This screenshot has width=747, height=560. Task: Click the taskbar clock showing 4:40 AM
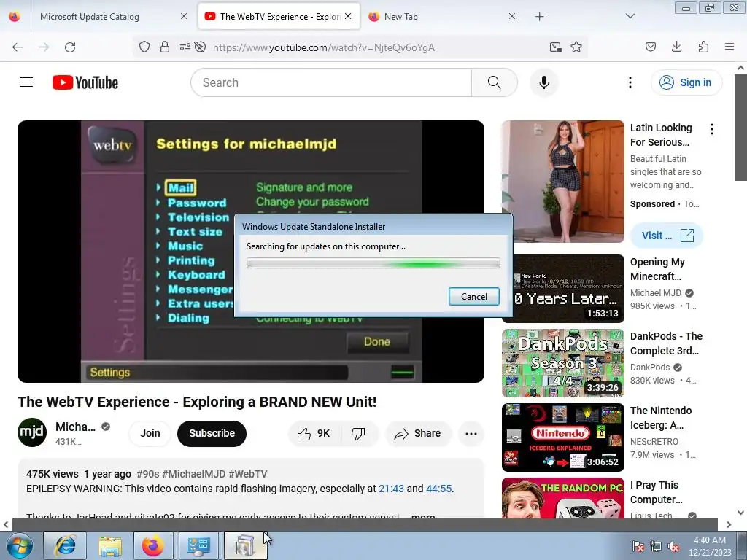pos(710,546)
